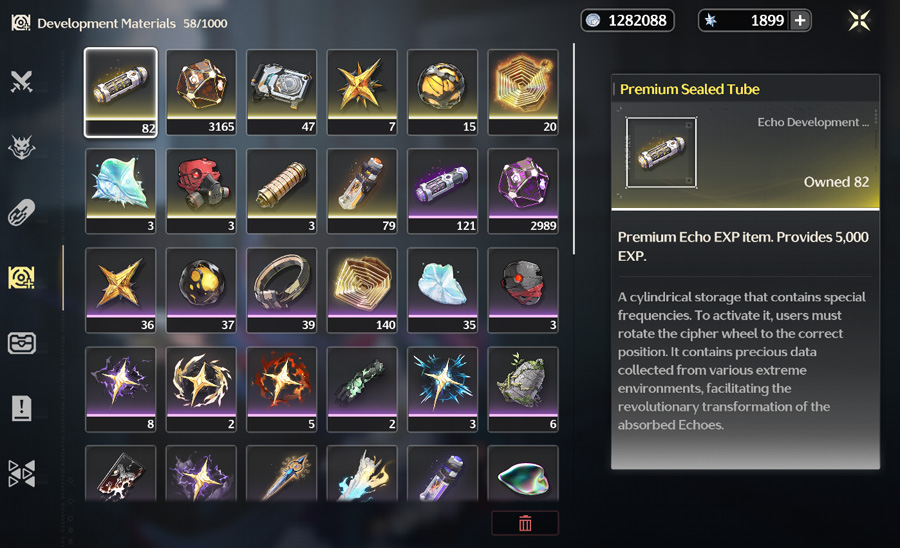Select the pill-shaped Supplies category icon

(x=22, y=212)
